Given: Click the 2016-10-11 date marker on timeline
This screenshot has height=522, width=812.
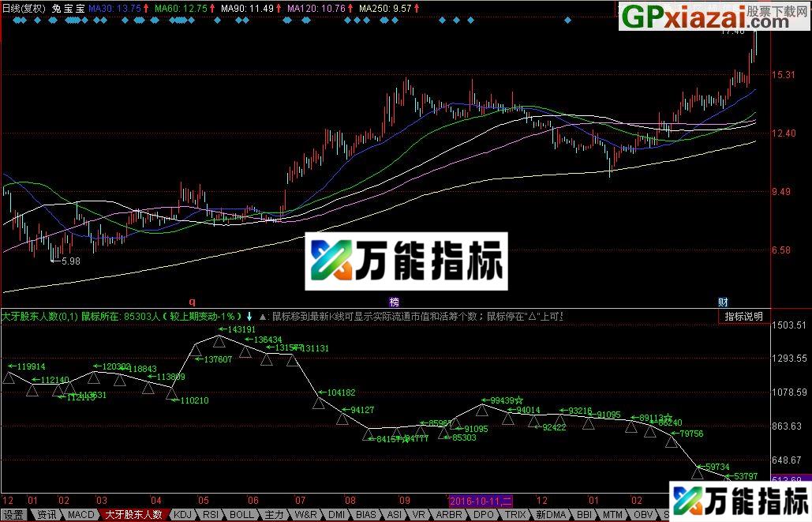Looking at the screenshot, I should (480, 501).
